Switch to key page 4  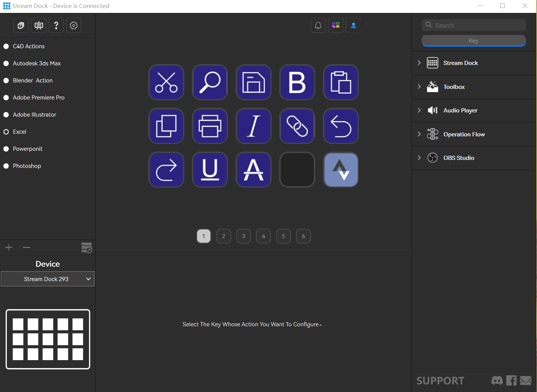pos(264,236)
